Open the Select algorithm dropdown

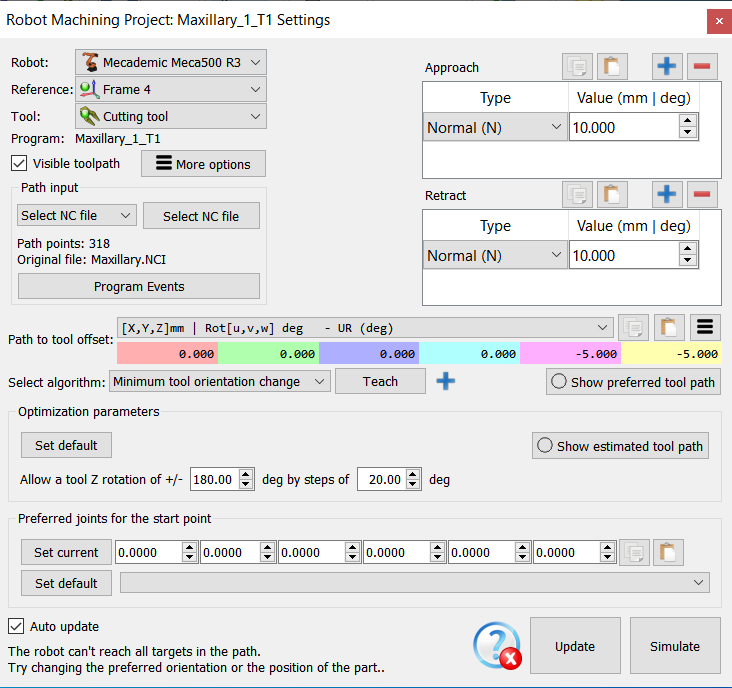pyautogui.click(x=219, y=381)
